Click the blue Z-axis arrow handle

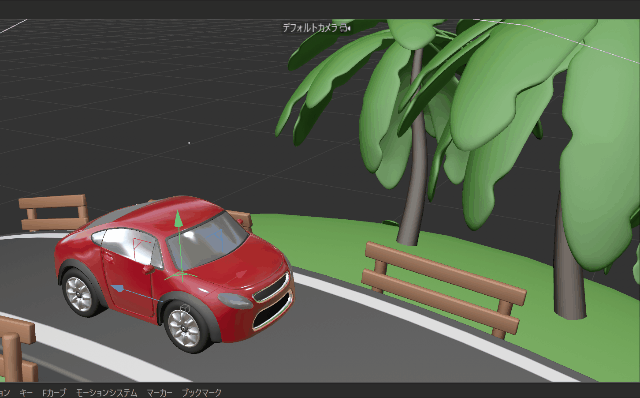point(118,288)
